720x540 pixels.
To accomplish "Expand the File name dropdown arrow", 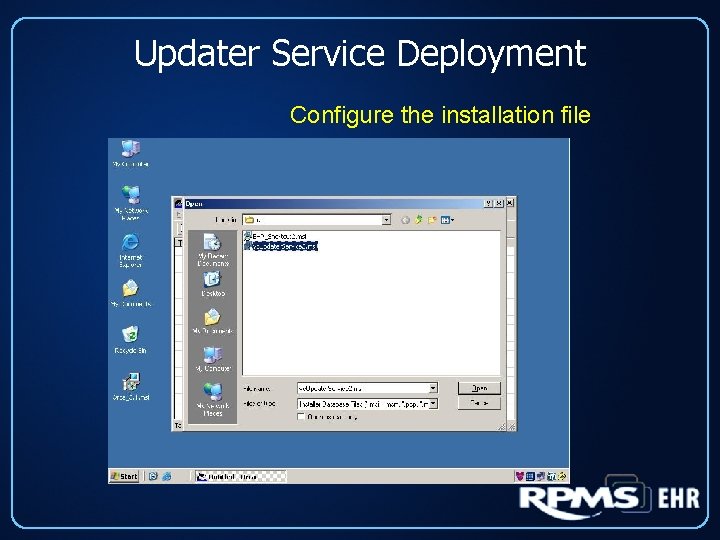I will [x=433, y=388].
